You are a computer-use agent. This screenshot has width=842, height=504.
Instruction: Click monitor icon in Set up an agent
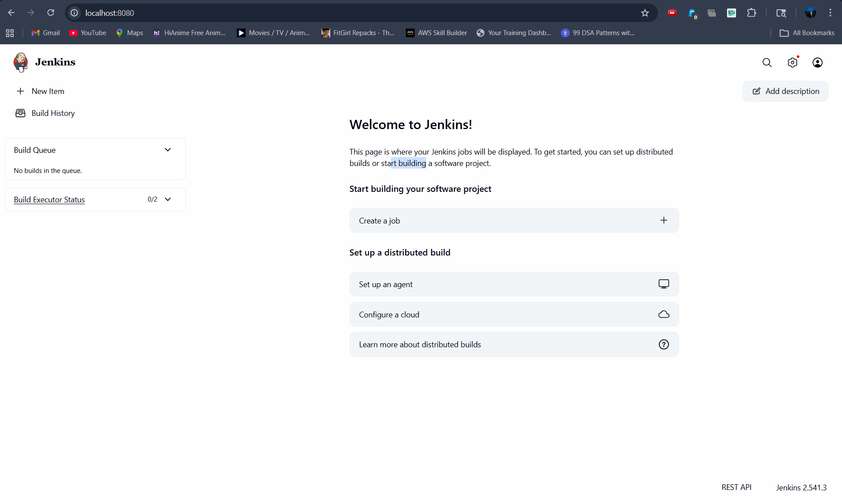(x=664, y=284)
